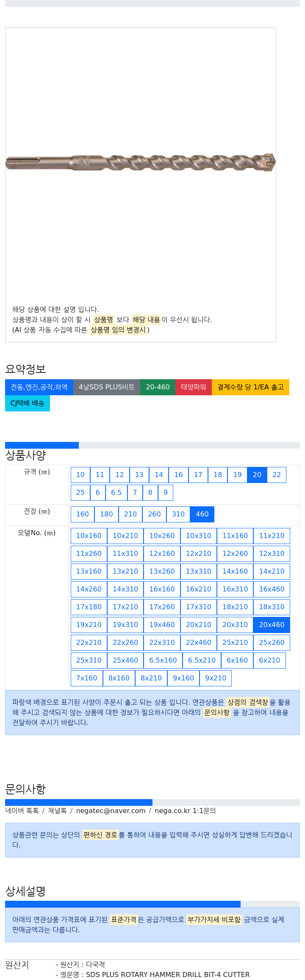Click the CJ택배 배송 shipping tag
Screen dimensions: 305x980
point(28,403)
